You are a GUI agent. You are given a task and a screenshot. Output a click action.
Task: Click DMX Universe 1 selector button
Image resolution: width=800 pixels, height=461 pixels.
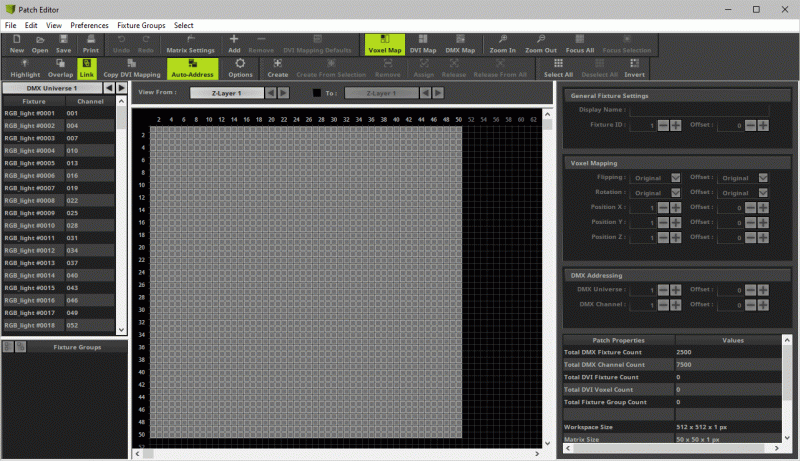pos(52,88)
